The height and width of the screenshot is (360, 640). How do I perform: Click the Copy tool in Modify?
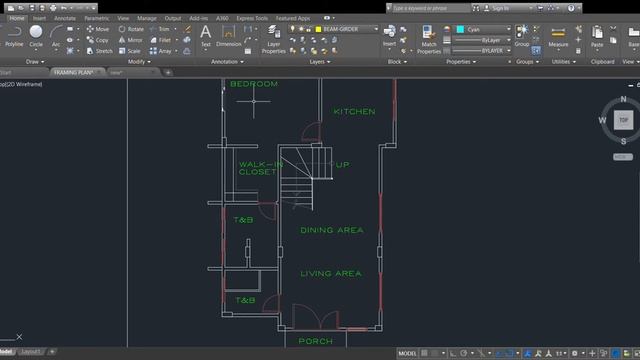(98, 40)
